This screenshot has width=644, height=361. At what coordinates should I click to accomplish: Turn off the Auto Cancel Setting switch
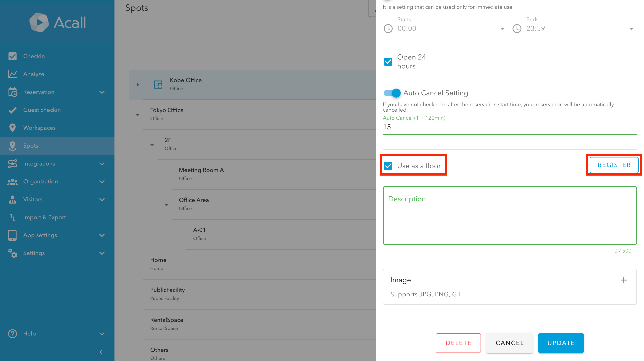(x=392, y=93)
